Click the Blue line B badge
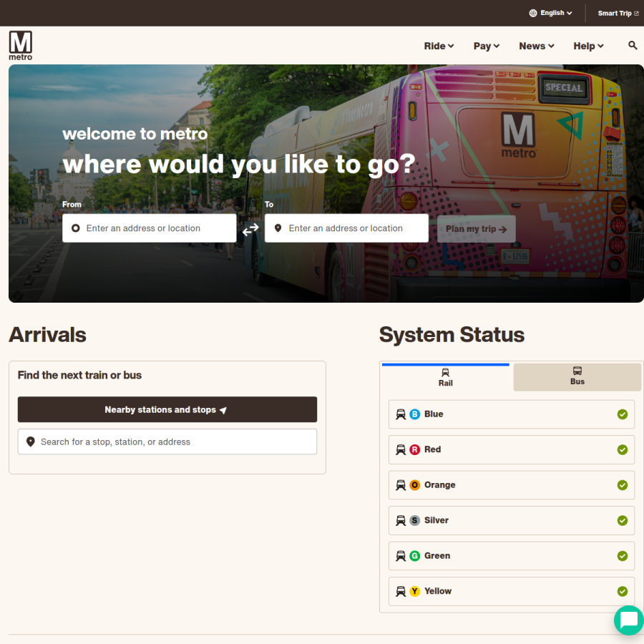This screenshot has height=644, width=644. pyautogui.click(x=415, y=414)
